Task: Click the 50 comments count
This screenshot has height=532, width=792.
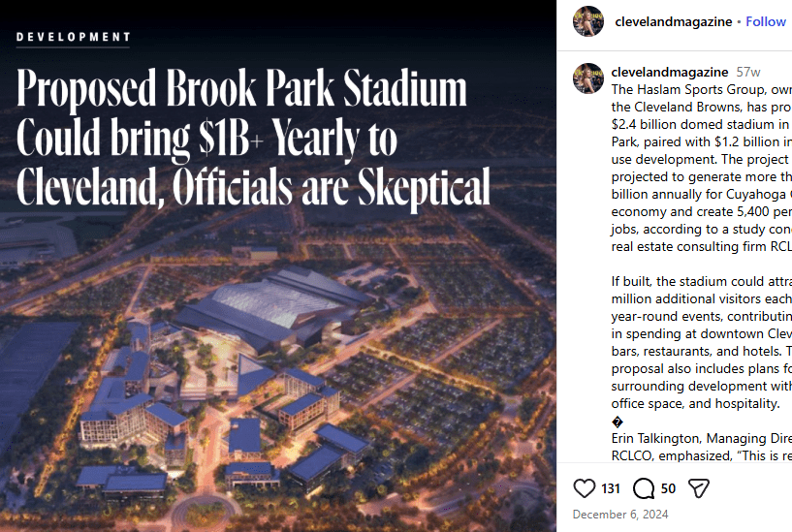Action: click(x=668, y=489)
